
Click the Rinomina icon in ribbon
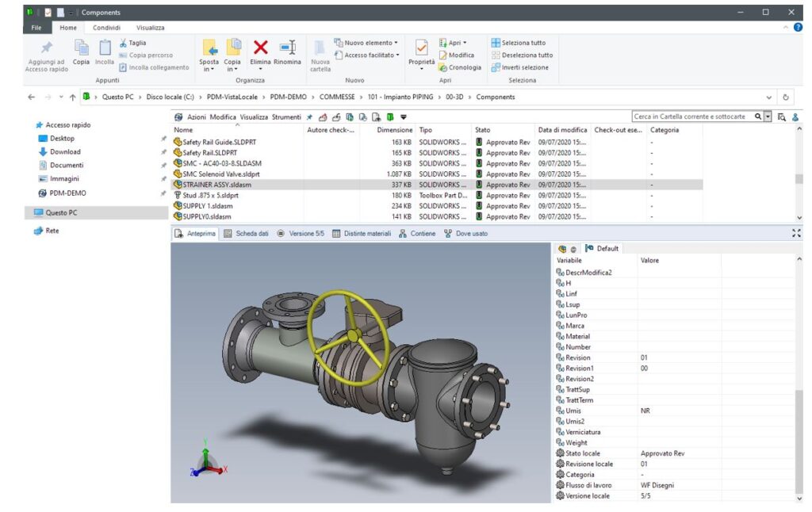(288, 48)
